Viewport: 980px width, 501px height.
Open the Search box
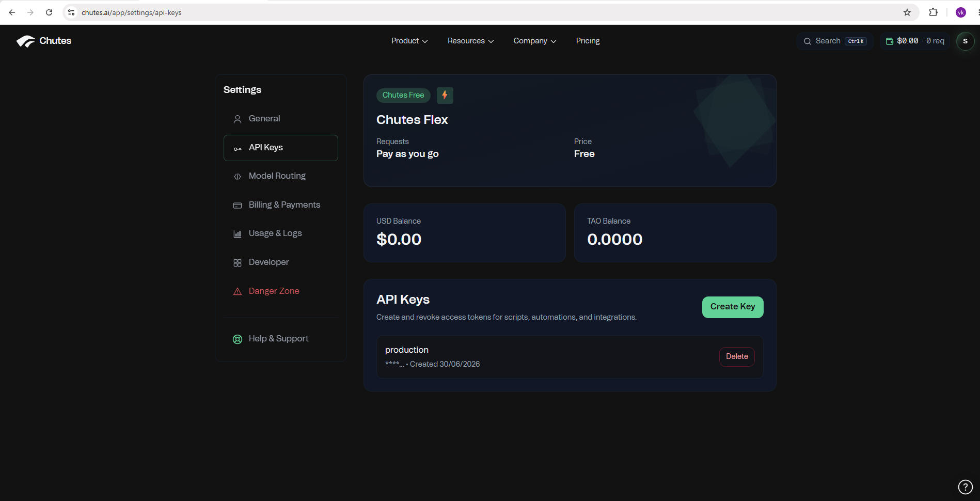(835, 41)
